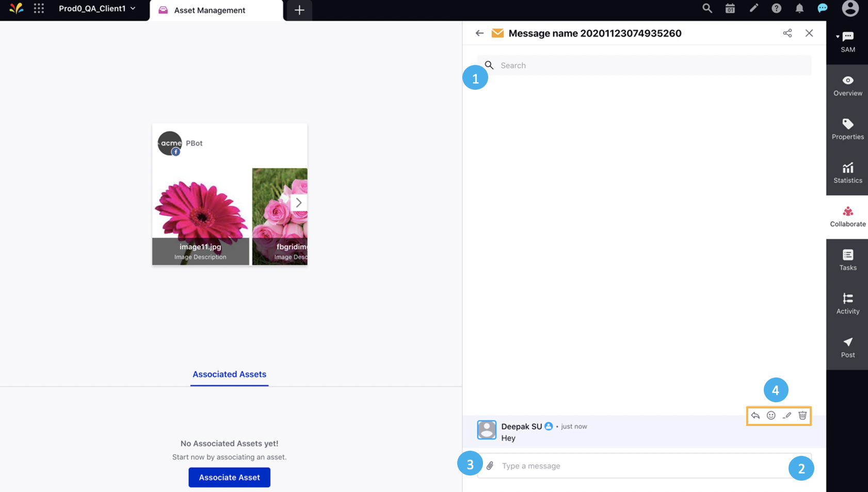The width and height of the screenshot is (868, 492).
Task: Add emoji reaction to the Hey message
Action: 771,416
